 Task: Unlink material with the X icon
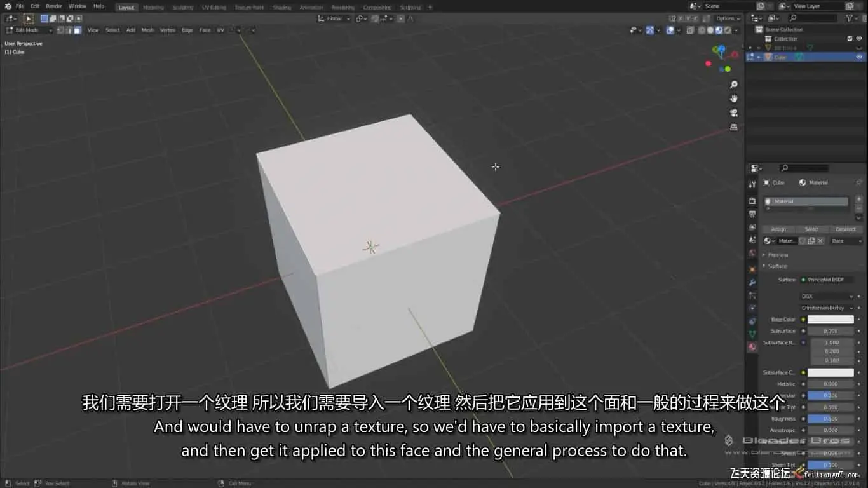click(x=820, y=241)
